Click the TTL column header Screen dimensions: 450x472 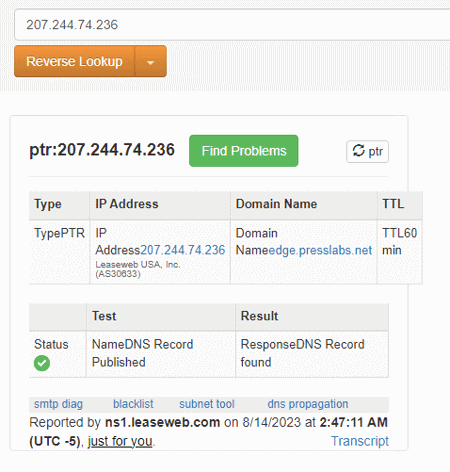(x=400, y=205)
